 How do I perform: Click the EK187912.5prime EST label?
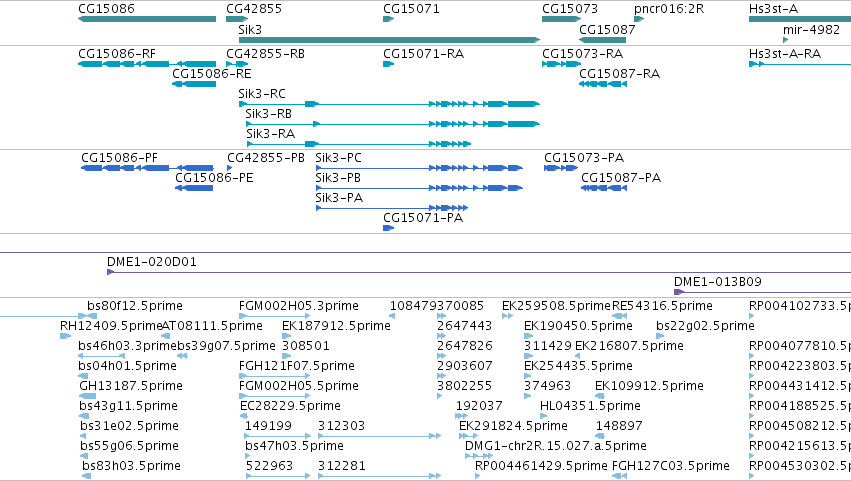point(336,326)
